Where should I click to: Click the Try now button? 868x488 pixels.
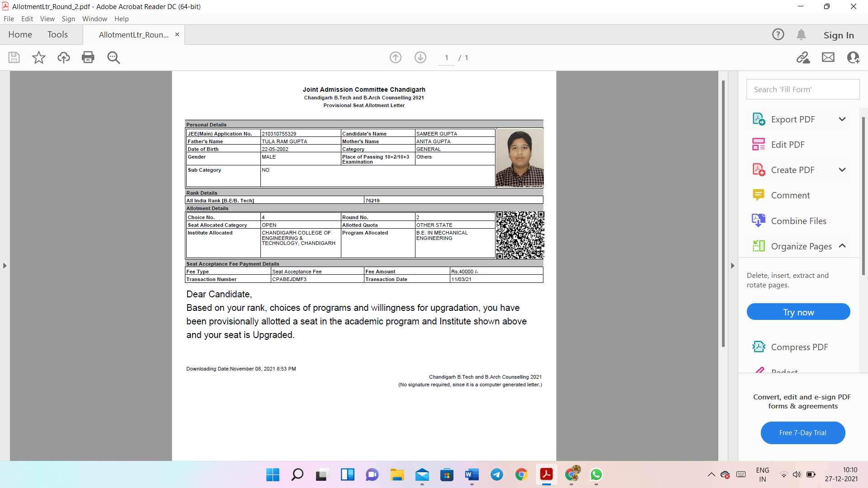pyautogui.click(x=798, y=312)
